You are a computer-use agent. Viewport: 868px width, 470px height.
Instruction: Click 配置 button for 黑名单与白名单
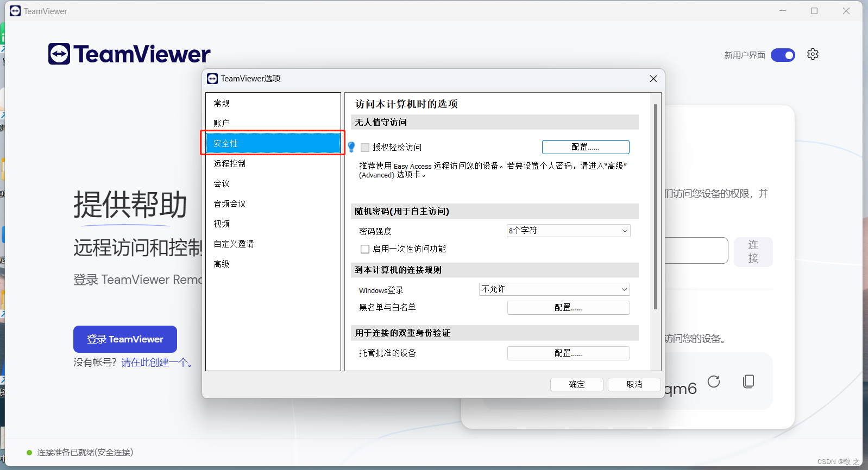tap(569, 308)
